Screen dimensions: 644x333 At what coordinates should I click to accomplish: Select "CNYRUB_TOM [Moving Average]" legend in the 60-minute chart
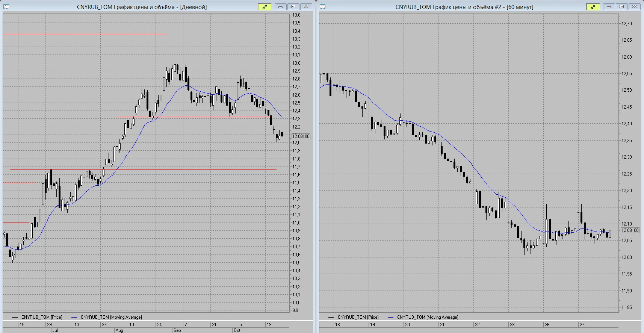pos(428,317)
